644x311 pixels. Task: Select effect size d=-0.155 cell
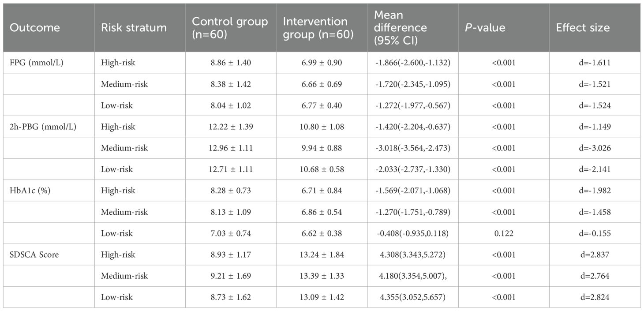[595, 233]
